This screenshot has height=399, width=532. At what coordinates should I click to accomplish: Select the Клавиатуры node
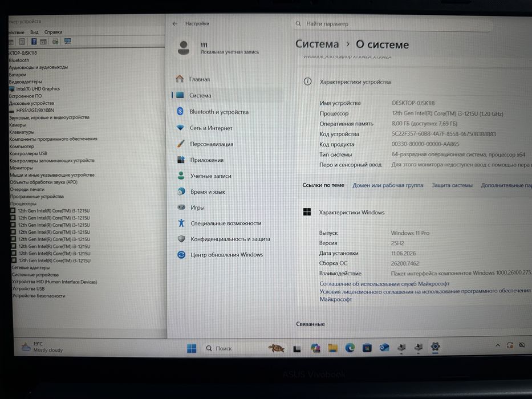point(22,132)
